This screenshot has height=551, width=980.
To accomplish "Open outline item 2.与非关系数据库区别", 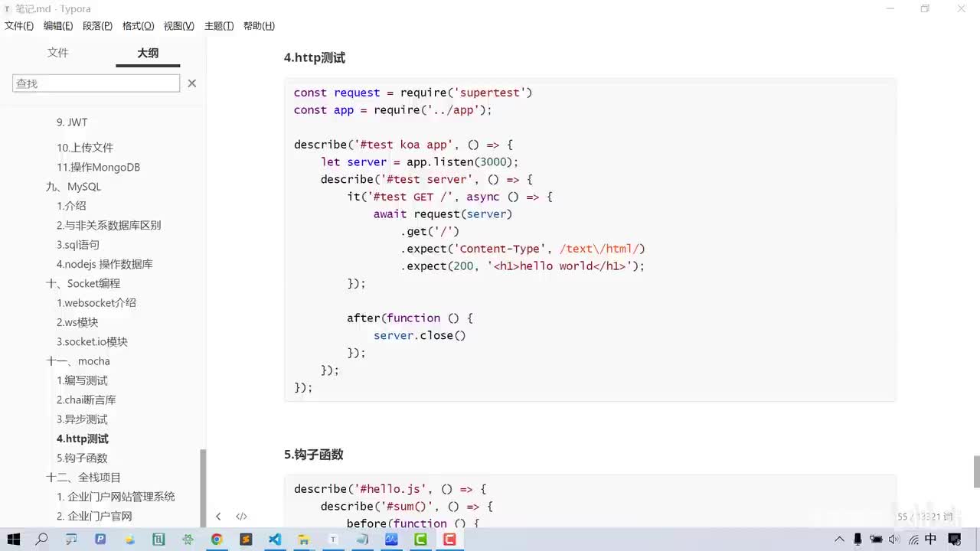I will coord(109,225).
